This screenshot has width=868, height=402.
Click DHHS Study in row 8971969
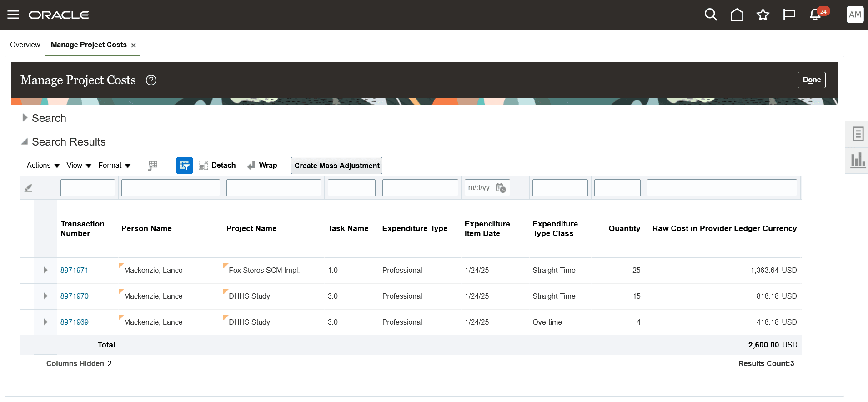click(x=249, y=322)
